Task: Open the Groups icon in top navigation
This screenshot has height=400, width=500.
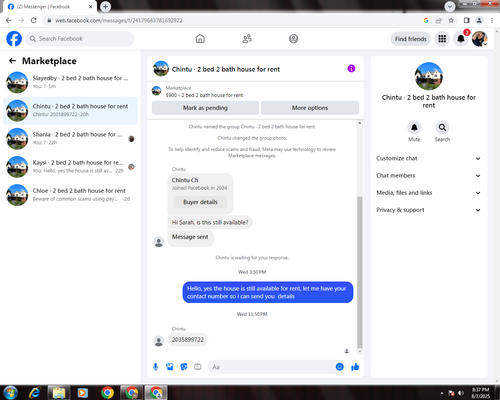Action: coord(293,39)
